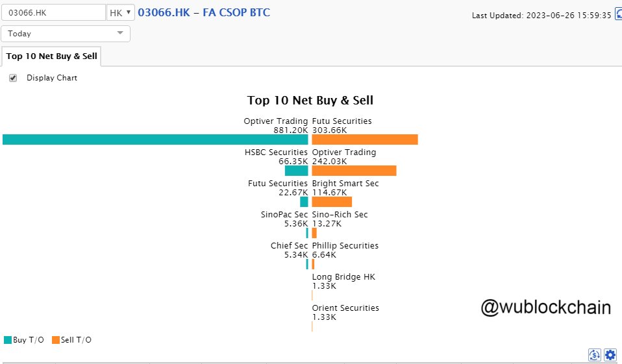Click the Optiver Trading 242.03K sell bar
This screenshot has width=622, height=364.
pos(355,171)
